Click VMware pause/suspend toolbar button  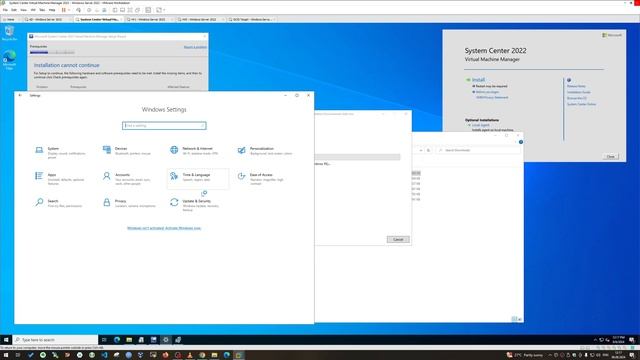(64, 10)
